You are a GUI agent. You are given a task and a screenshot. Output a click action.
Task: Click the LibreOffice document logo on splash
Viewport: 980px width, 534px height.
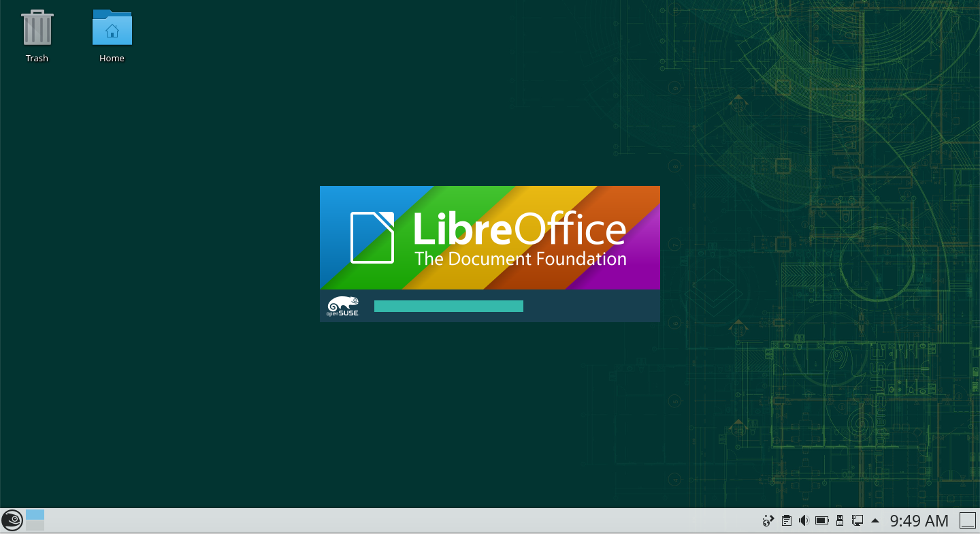pos(372,237)
